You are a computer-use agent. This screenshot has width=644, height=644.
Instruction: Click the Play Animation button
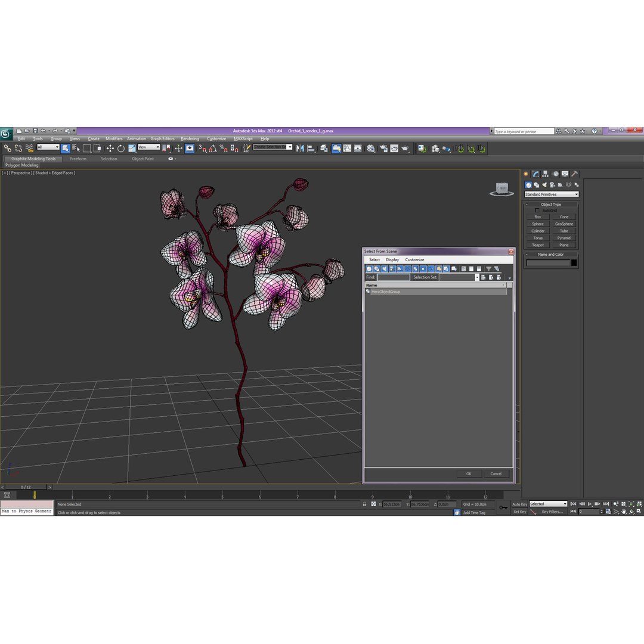[x=590, y=504]
